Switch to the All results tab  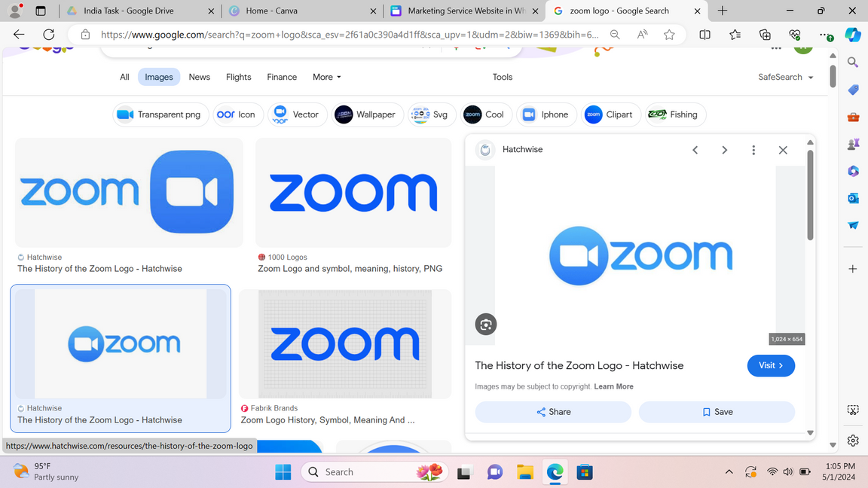pyautogui.click(x=124, y=77)
